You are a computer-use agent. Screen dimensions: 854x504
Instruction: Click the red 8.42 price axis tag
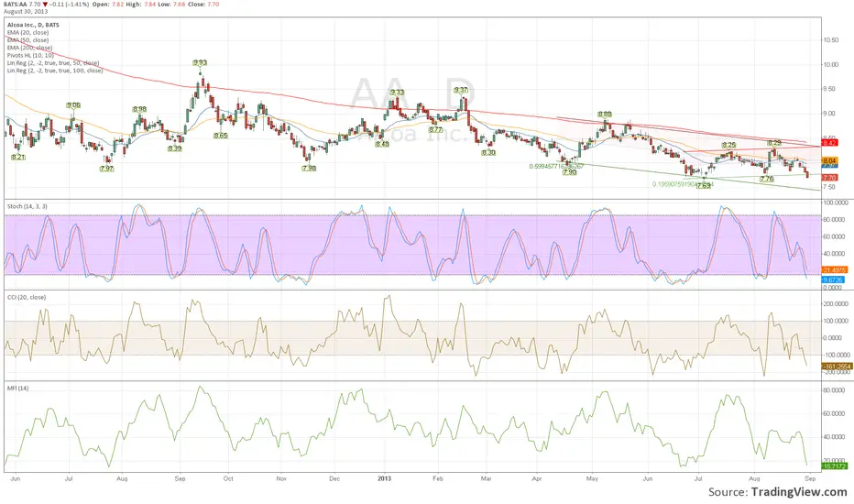coord(829,143)
